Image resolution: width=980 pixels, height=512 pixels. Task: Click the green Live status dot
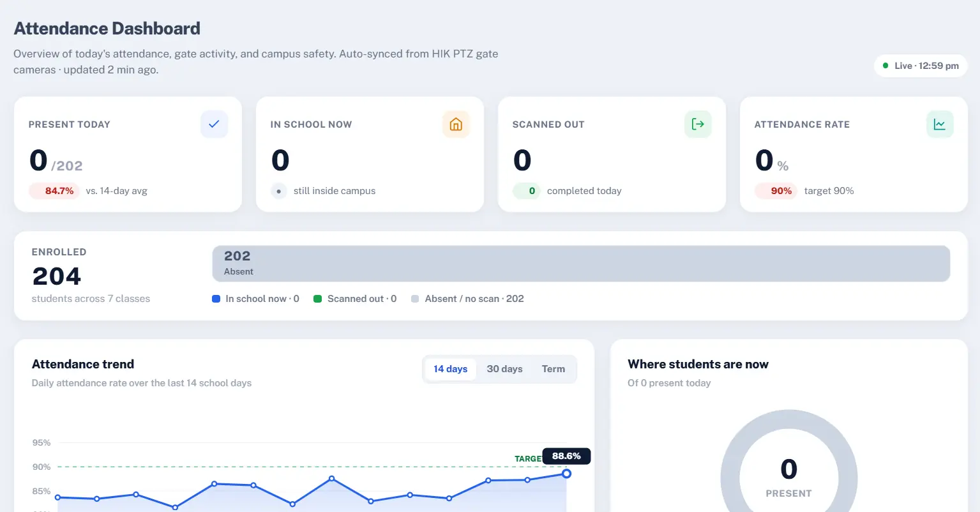point(886,66)
